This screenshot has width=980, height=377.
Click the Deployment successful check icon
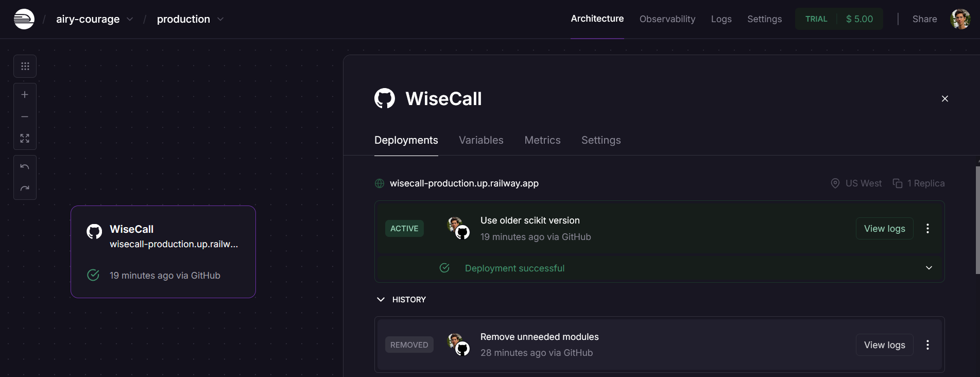point(444,268)
